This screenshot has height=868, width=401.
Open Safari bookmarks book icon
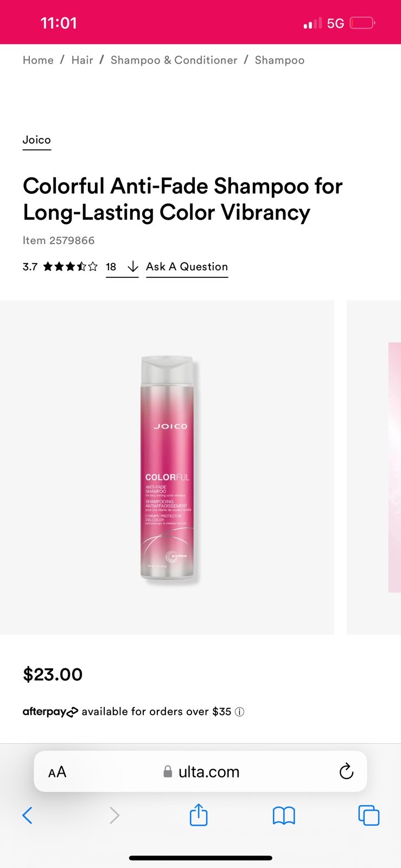point(284,815)
